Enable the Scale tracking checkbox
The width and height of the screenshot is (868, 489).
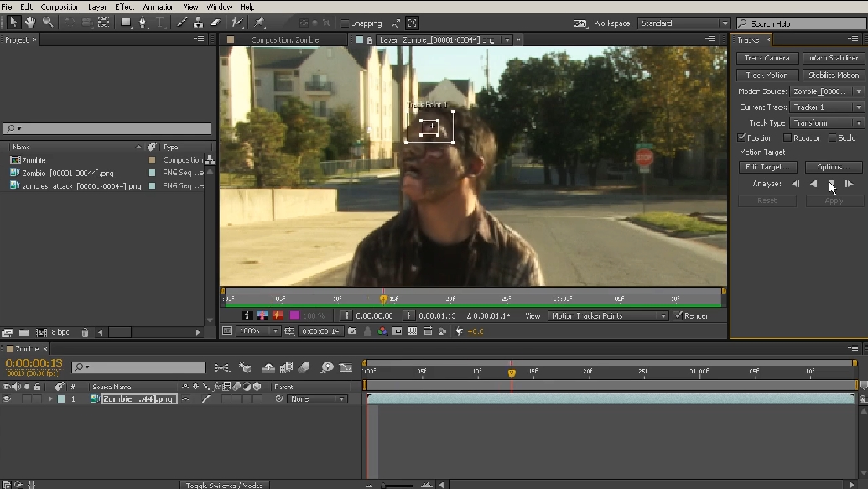pyautogui.click(x=832, y=138)
